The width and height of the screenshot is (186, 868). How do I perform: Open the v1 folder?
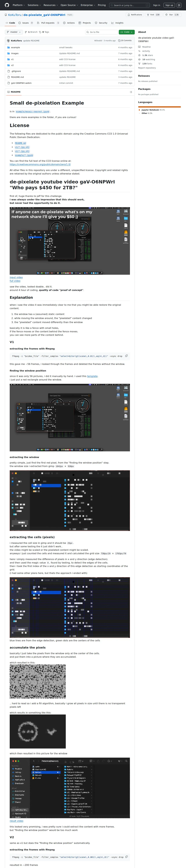(x=12, y=59)
